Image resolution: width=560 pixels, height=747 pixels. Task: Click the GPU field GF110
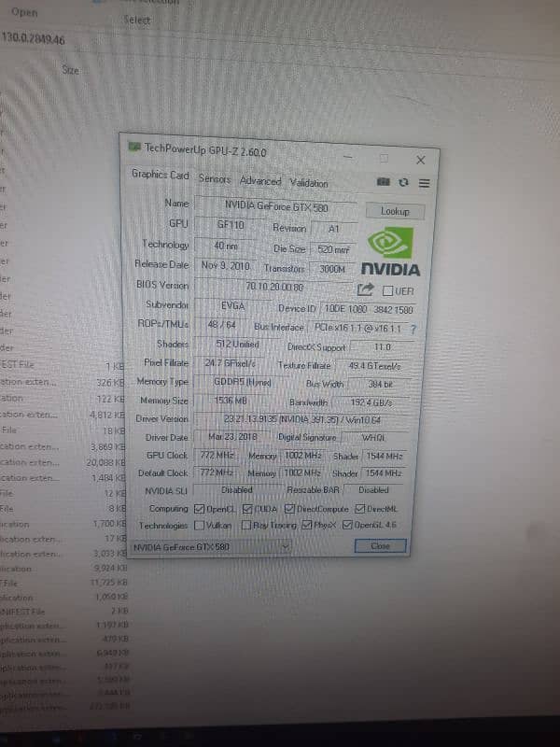(231, 224)
